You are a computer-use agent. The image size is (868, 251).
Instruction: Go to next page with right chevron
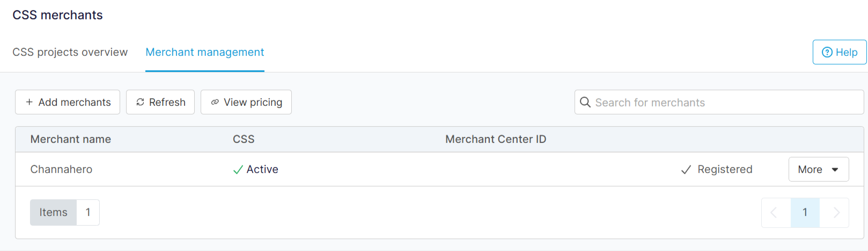pyautogui.click(x=835, y=213)
